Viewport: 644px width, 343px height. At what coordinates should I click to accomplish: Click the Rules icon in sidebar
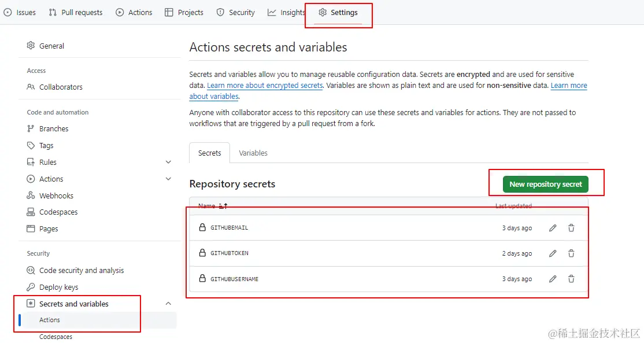point(31,163)
